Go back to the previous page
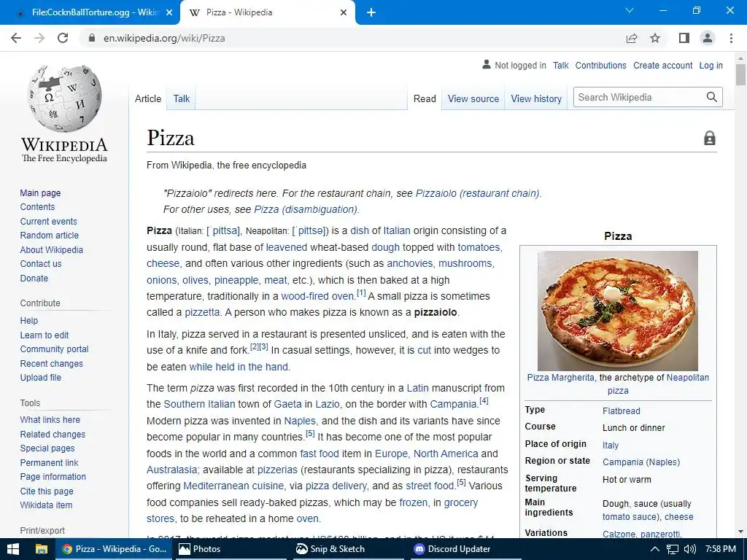Viewport: 747px width, 560px height. 16,38
